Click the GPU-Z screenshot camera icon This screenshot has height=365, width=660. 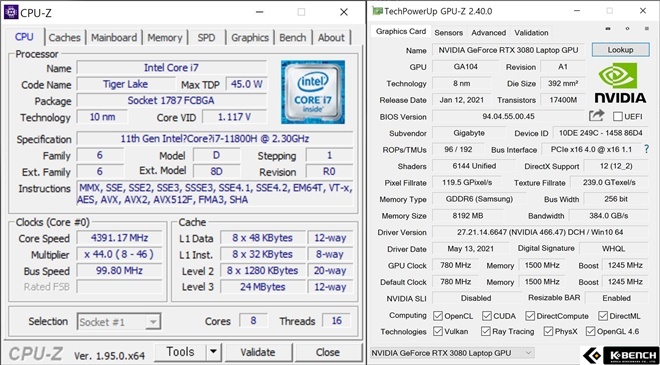608,29
